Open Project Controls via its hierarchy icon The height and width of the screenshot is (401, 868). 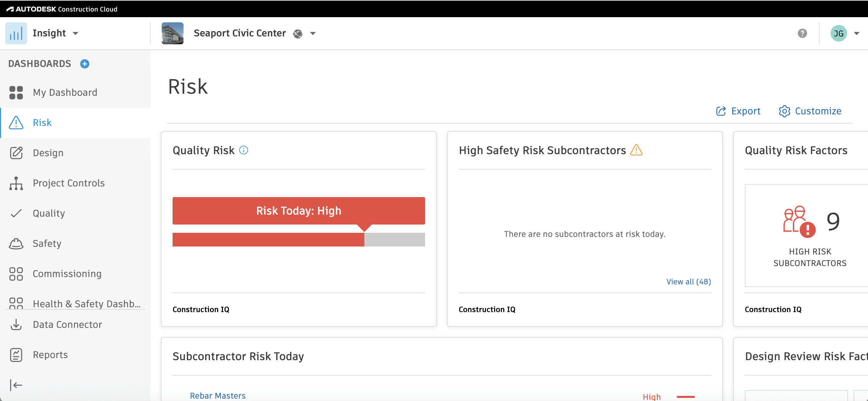[x=16, y=183]
